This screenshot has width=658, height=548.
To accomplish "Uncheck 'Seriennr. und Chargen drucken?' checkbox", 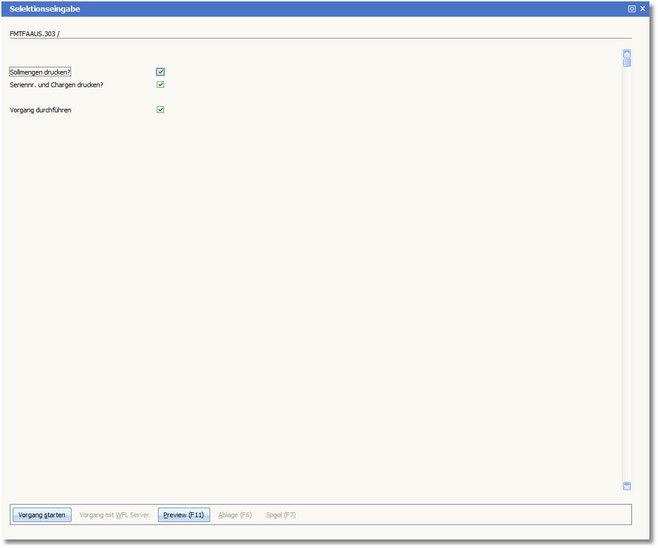I will tap(160, 85).
